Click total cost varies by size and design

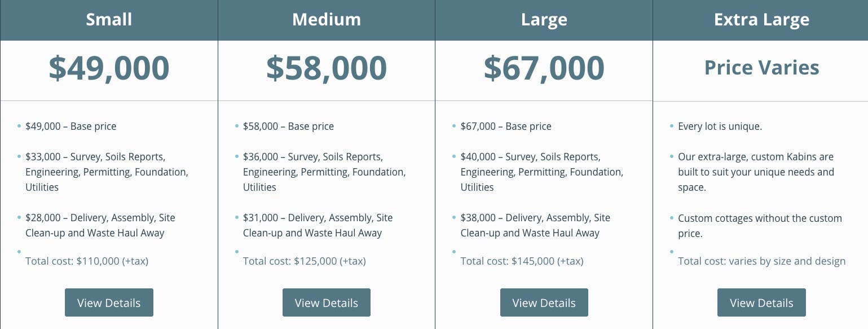click(x=761, y=261)
